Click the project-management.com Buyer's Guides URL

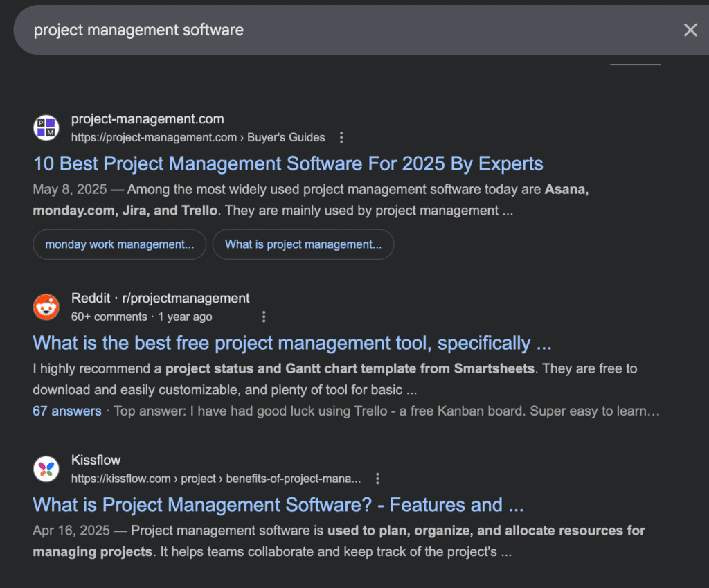point(198,138)
